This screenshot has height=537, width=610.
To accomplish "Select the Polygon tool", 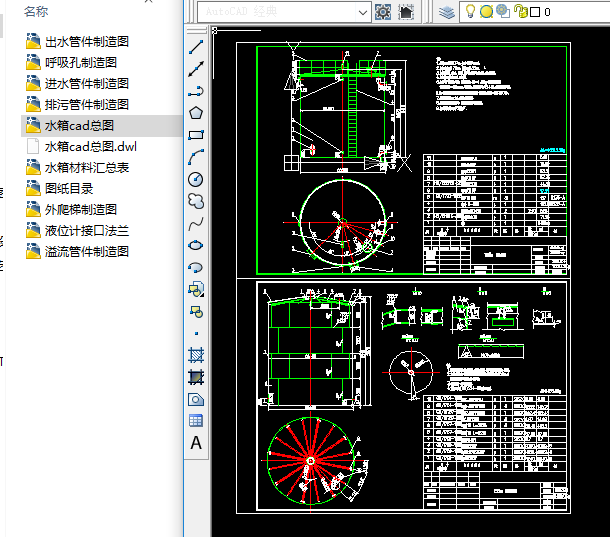I will 196,113.
